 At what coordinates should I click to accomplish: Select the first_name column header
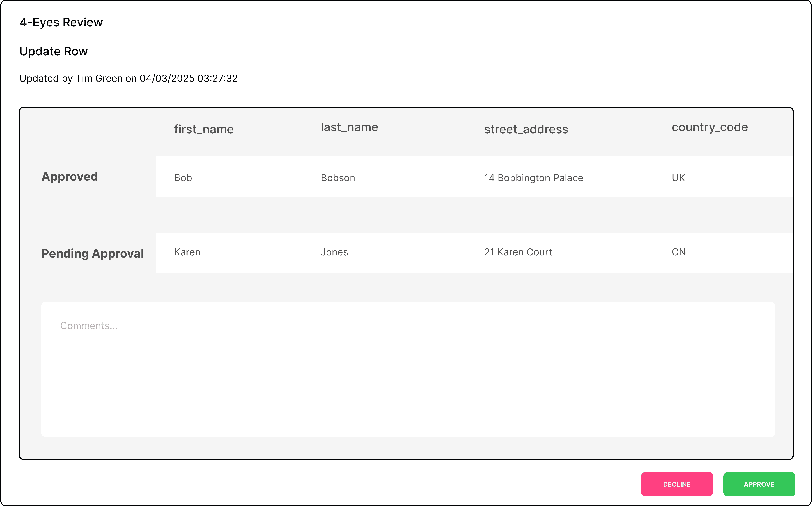pyautogui.click(x=204, y=129)
